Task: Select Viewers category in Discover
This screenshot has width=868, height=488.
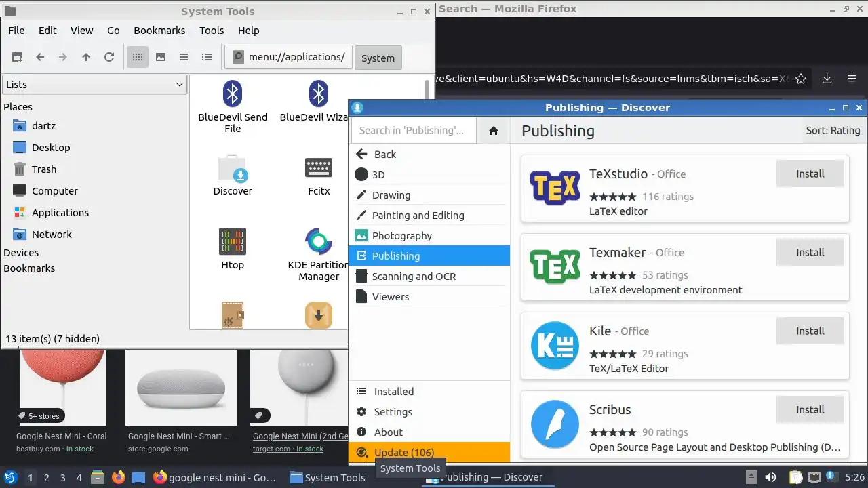Action: click(x=431, y=297)
